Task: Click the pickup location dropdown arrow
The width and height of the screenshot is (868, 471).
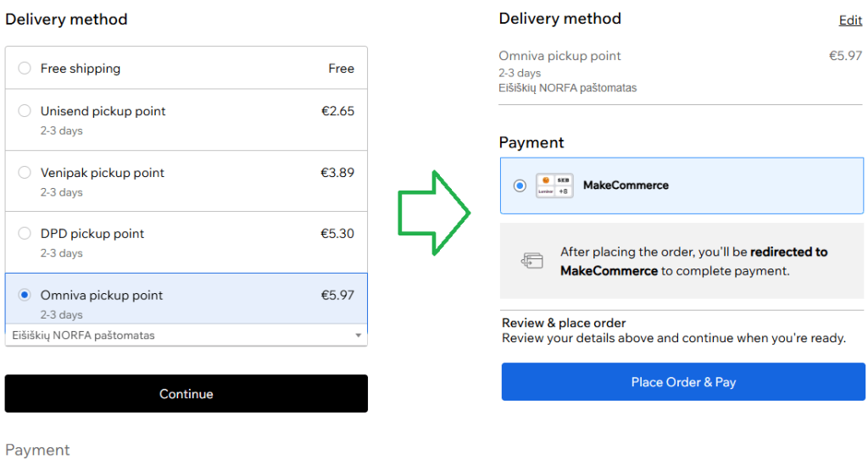Action: 359,335
